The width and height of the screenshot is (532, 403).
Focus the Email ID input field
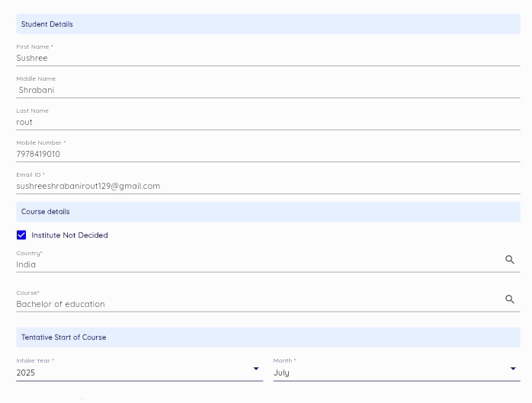tap(259, 186)
